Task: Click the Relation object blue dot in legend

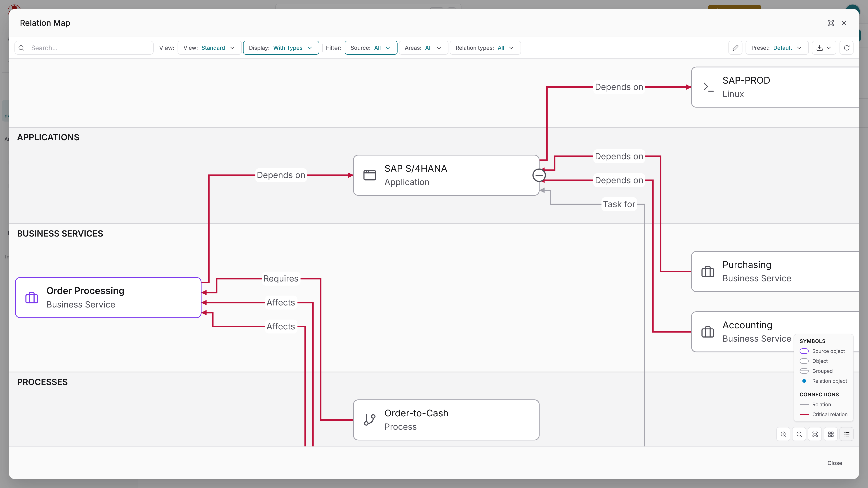Action: 804,381
